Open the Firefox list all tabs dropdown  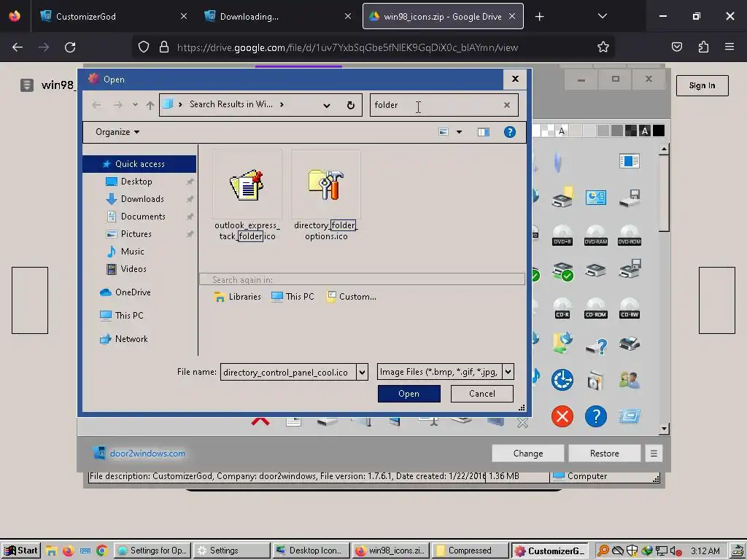pyautogui.click(x=602, y=16)
